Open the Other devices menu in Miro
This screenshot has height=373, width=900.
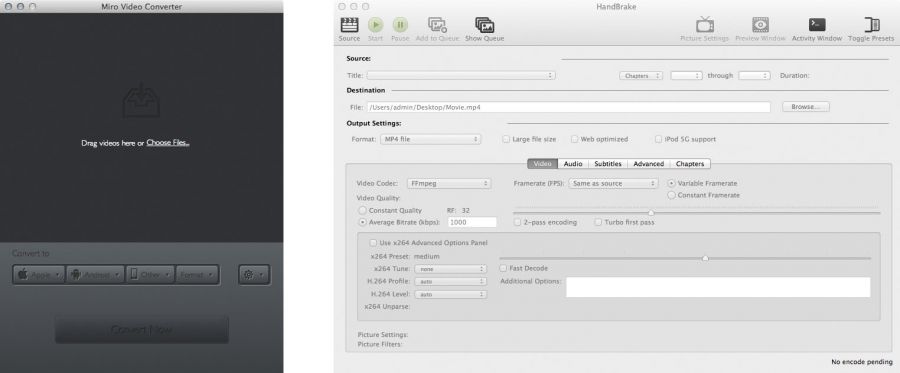(150, 275)
